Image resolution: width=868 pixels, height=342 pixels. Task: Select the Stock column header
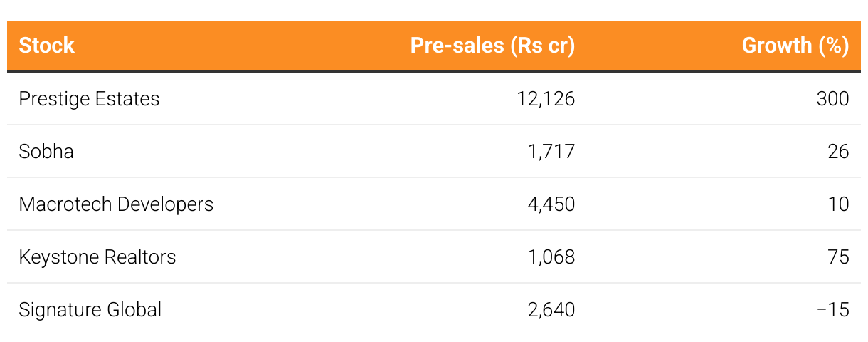tap(46, 46)
